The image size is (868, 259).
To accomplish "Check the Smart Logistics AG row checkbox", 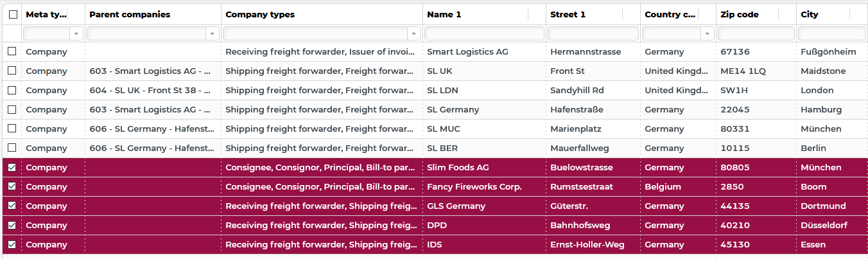I will (12, 51).
